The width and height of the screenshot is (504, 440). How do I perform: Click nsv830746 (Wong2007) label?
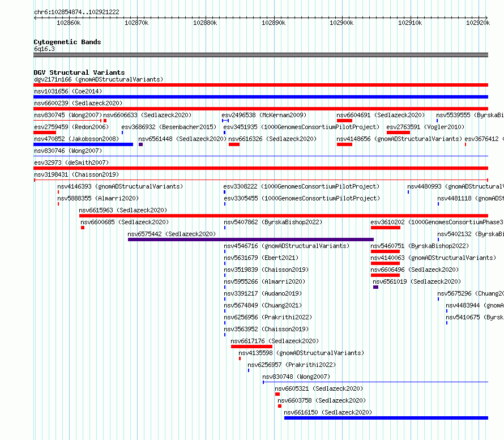pos(68,151)
